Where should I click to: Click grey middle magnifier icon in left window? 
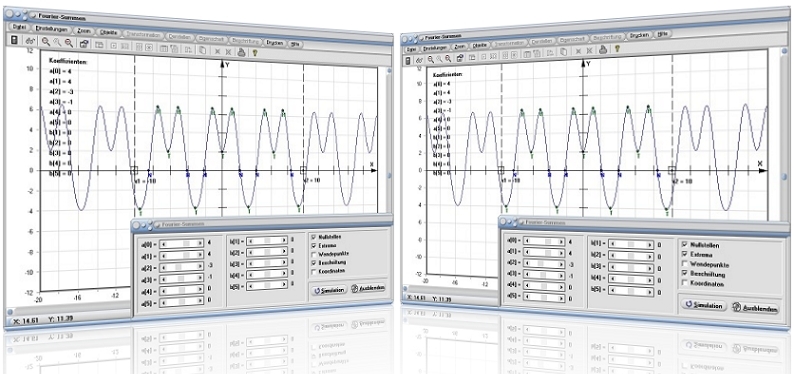click(57, 43)
